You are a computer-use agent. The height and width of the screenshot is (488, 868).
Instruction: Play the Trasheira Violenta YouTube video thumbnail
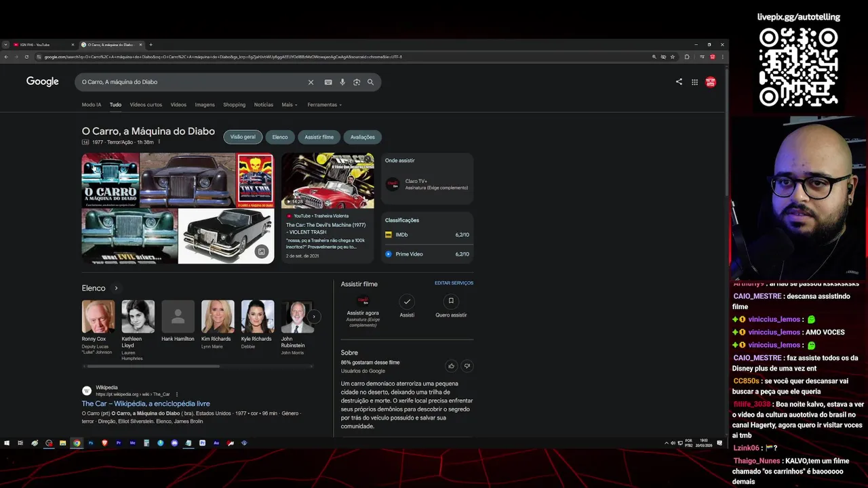pyautogui.click(x=328, y=180)
